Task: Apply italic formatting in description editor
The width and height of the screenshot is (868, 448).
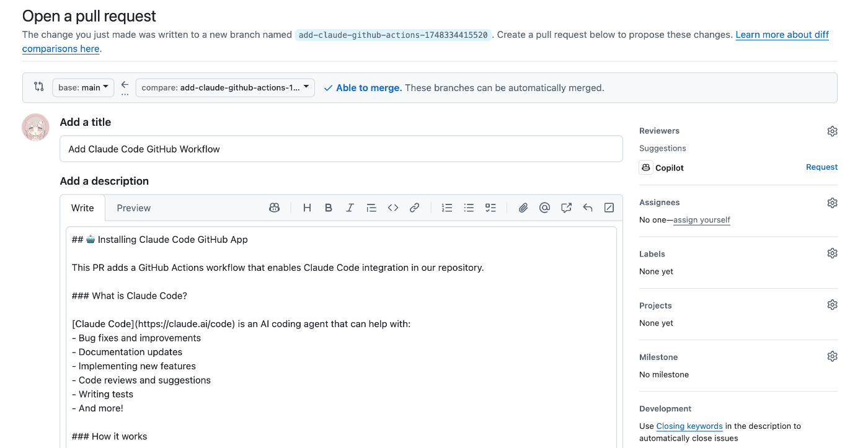Action: click(x=350, y=208)
